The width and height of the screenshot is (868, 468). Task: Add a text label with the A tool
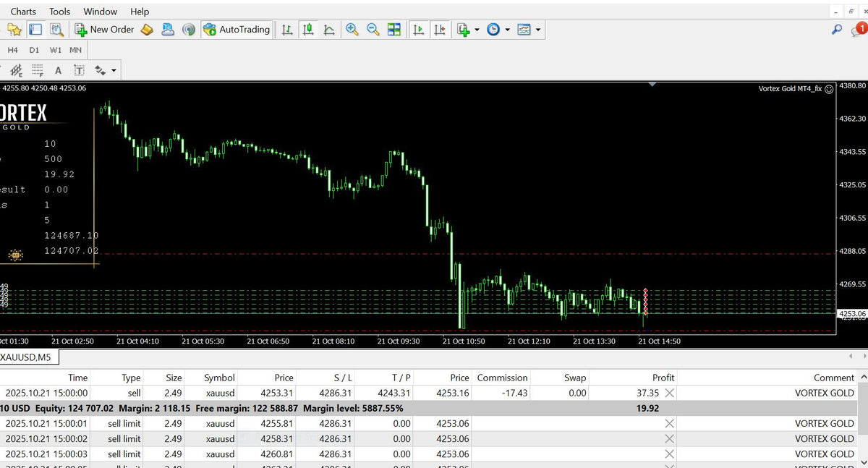tap(58, 70)
